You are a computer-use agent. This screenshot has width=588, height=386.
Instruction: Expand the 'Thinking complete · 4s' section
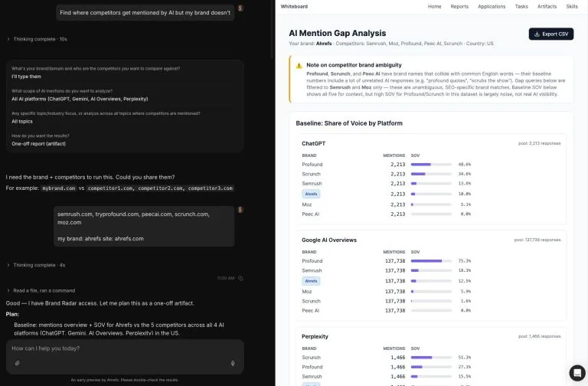tap(36, 265)
